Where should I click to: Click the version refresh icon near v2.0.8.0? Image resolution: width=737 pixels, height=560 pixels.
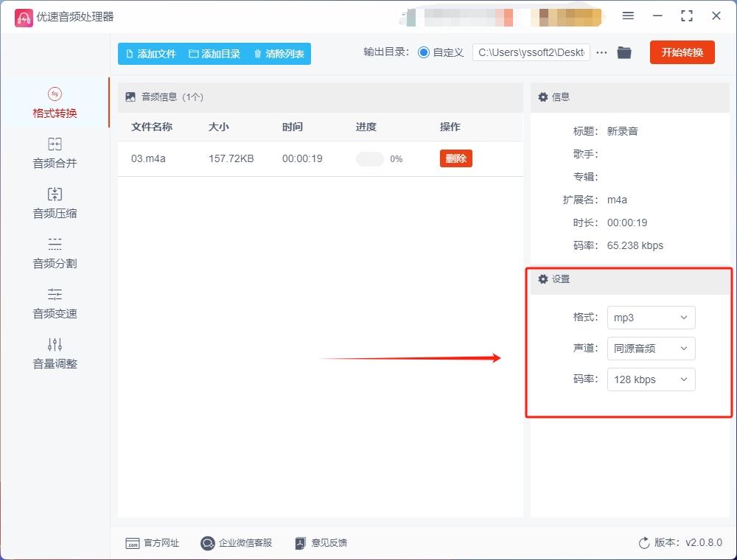coord(643,543)
